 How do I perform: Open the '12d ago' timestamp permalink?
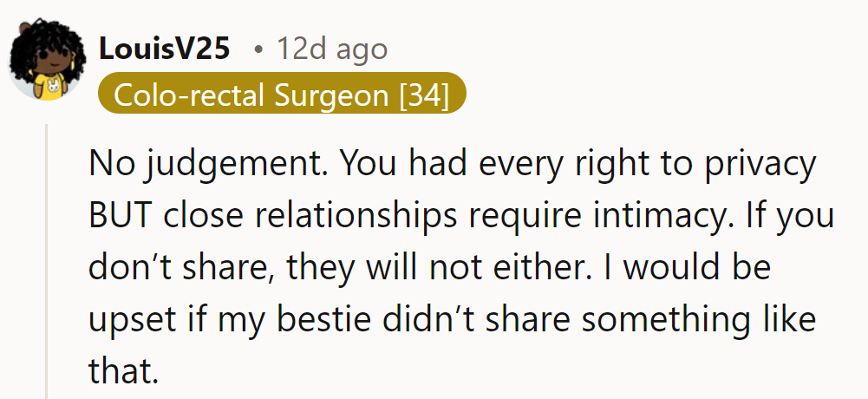pyautogui.click(x=331, y=49)
